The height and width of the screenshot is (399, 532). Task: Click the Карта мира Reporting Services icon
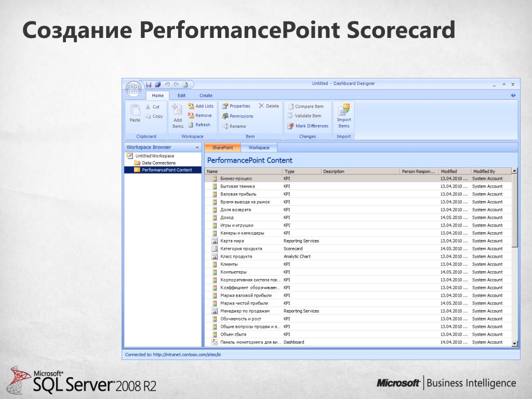coord(215,241)
